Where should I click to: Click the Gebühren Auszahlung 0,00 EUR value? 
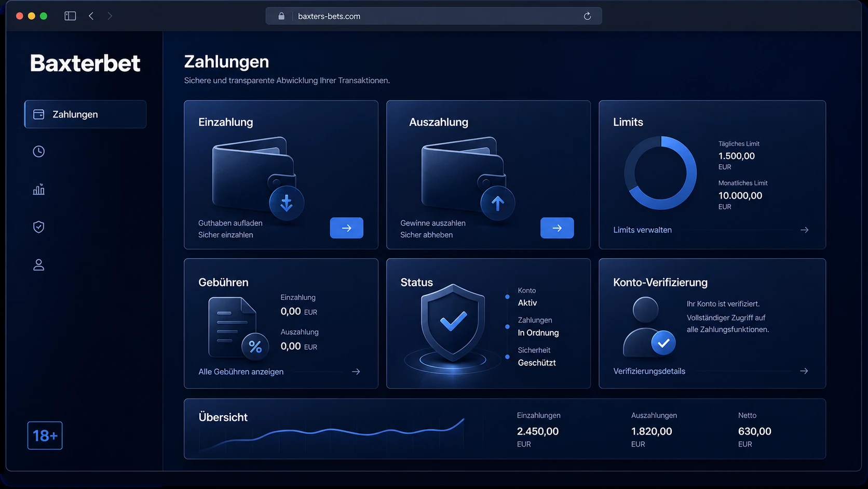point(299,346)
